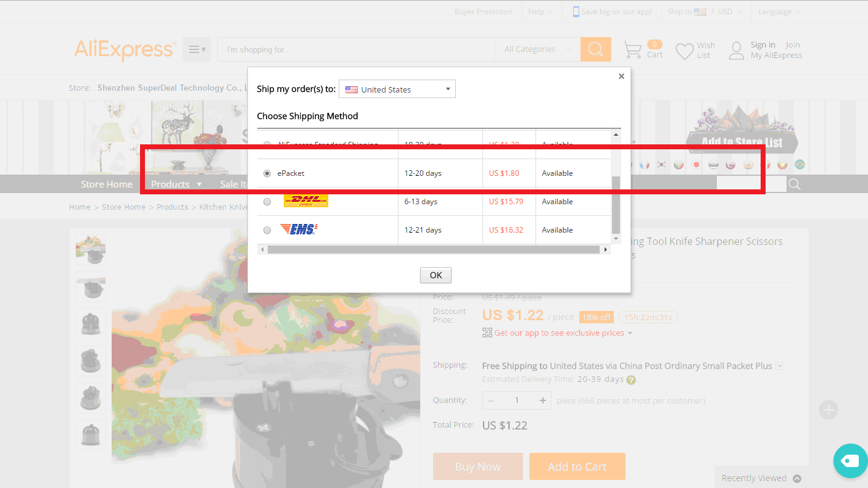Choose AliExpress Standard Shipping option
This screenshot has width=868, height=488.
pyautogui.click(x=267, y=144)
